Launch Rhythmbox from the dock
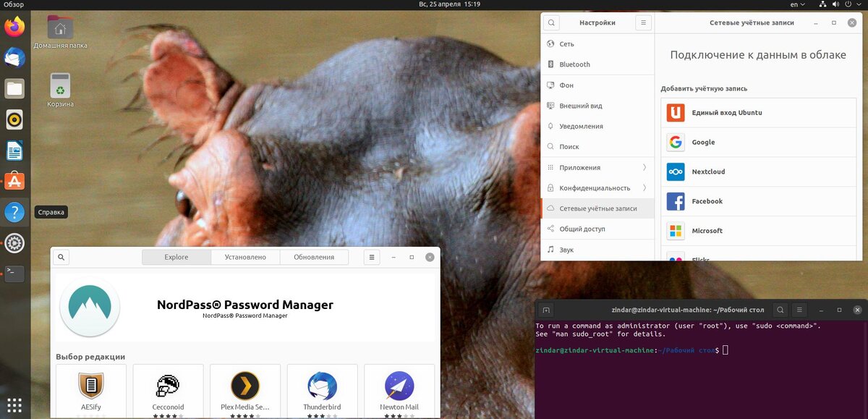The width and height of the screenshot is (868, 419). (x=14, y=119)
